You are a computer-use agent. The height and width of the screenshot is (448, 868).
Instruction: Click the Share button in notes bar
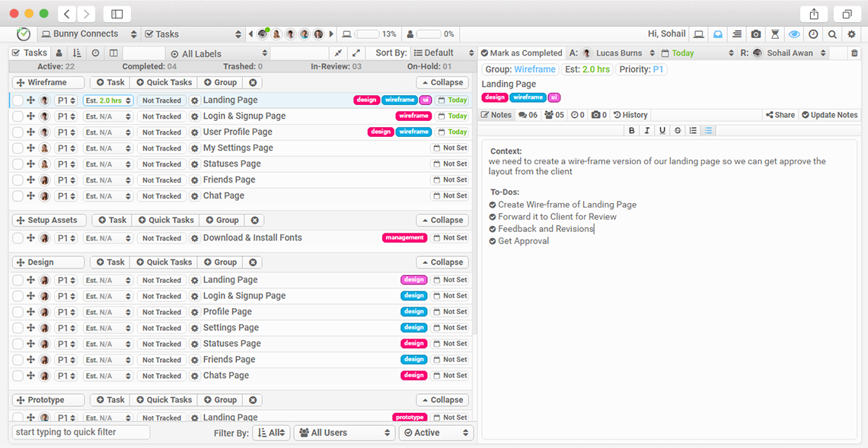[780, 115]
